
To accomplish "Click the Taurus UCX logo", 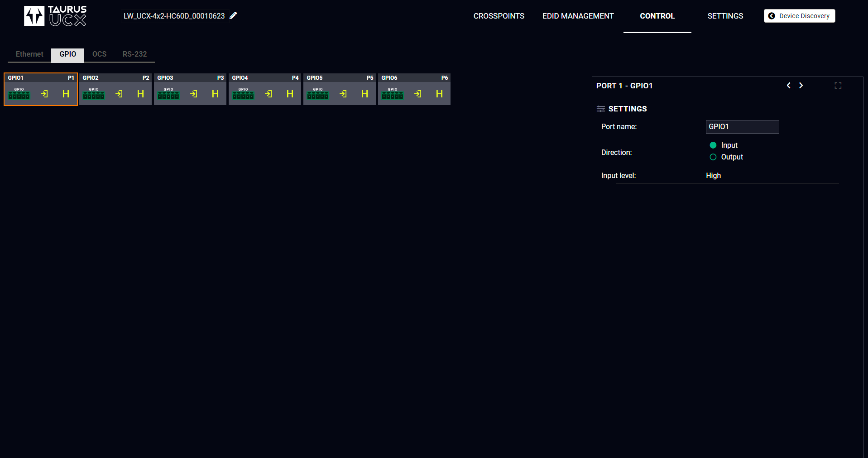I will coord(55,16).
